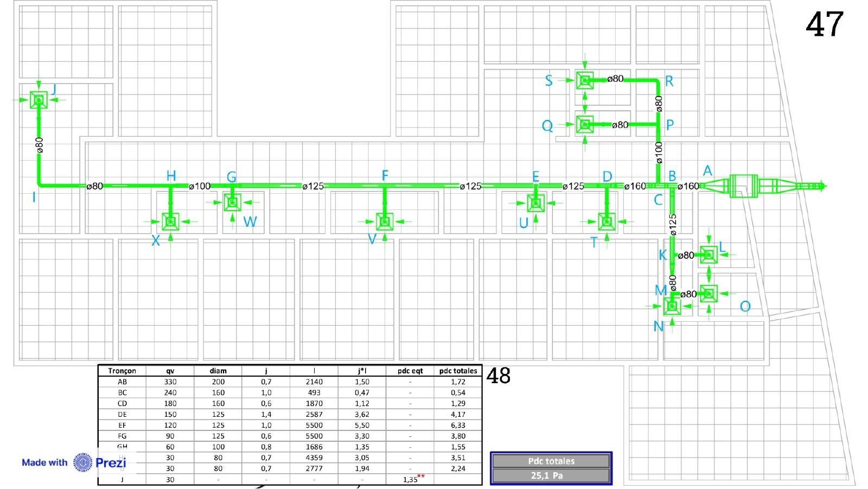Select row label AB in the table
Viewport: 868px width, 489px height.
122,382
